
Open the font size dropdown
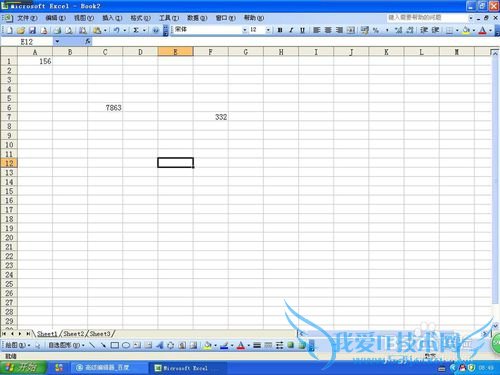(x=268, y=30)
